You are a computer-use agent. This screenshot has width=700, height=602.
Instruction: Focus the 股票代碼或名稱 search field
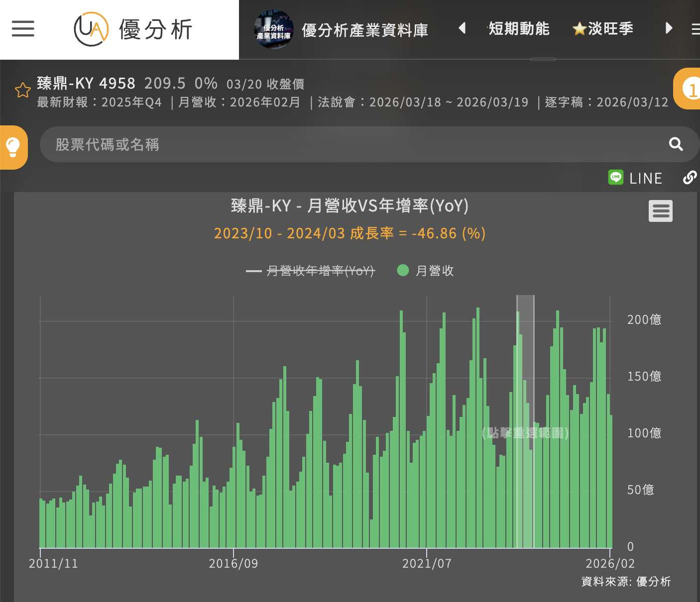click(349, 144)
